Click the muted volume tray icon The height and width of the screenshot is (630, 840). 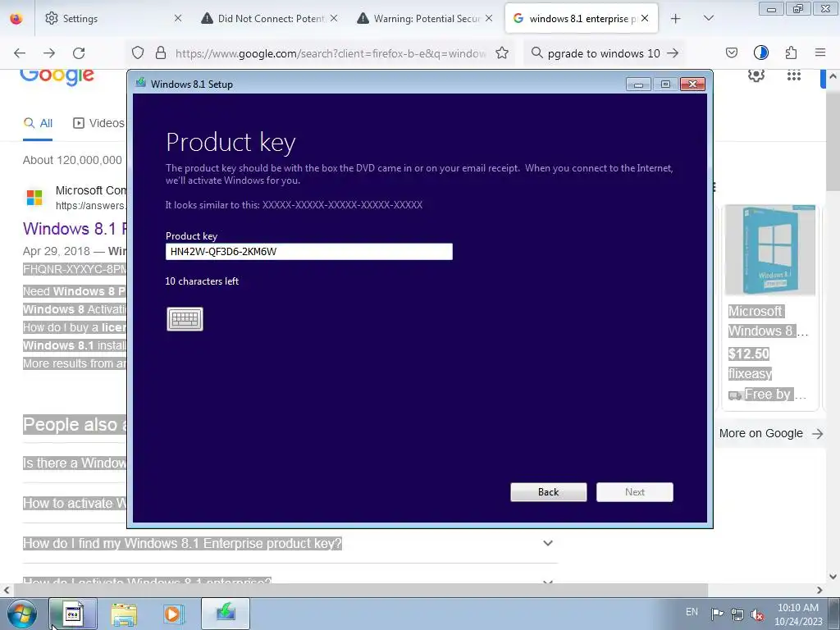pyautogui.click(x=757, y=614)
